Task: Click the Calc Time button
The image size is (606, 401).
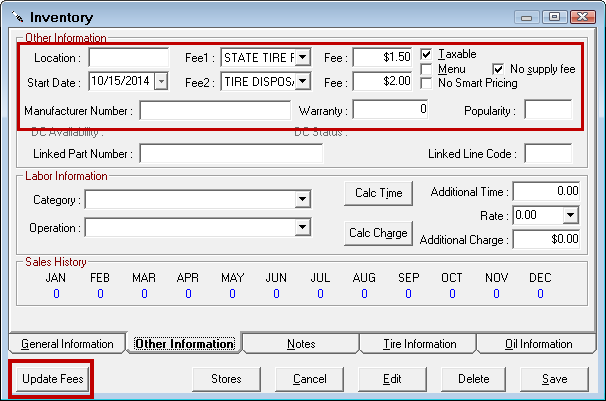Action: coord(378,193)
